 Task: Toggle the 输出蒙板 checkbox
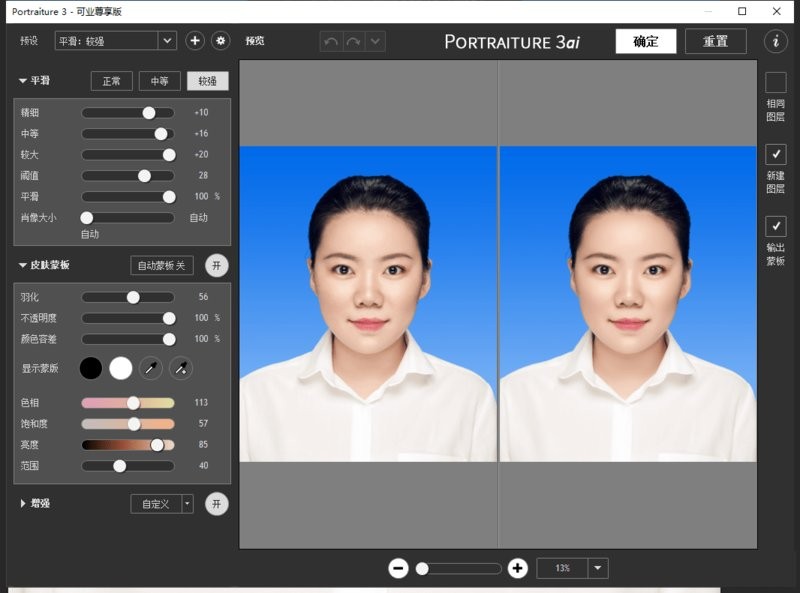pyautogui.click(x=776, y=226)
